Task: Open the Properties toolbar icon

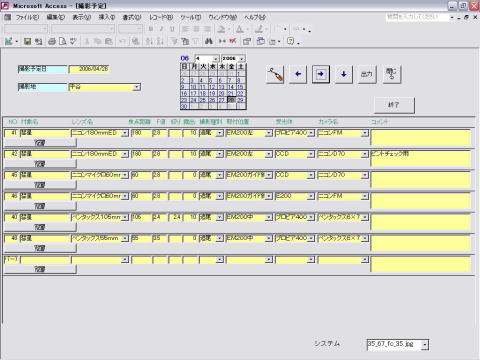Action: (247, 41)
